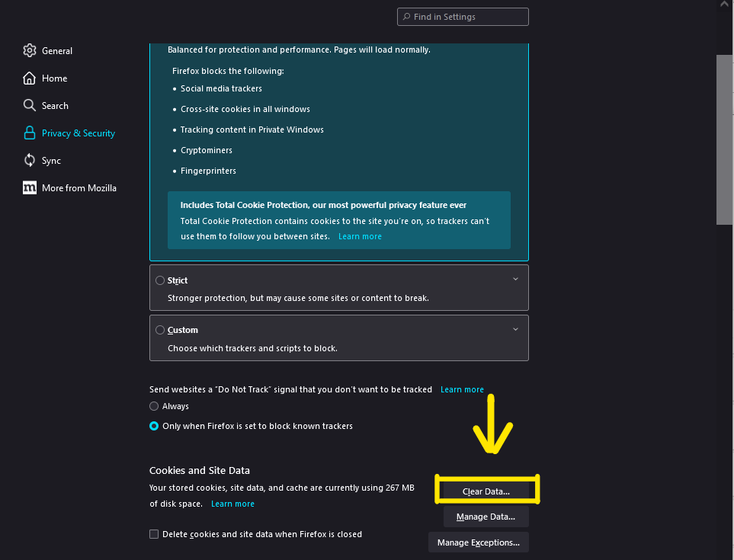734x560 pixels.
Task: Select Only when Firefox blocks known trackers
Action: tap(154, 427)
